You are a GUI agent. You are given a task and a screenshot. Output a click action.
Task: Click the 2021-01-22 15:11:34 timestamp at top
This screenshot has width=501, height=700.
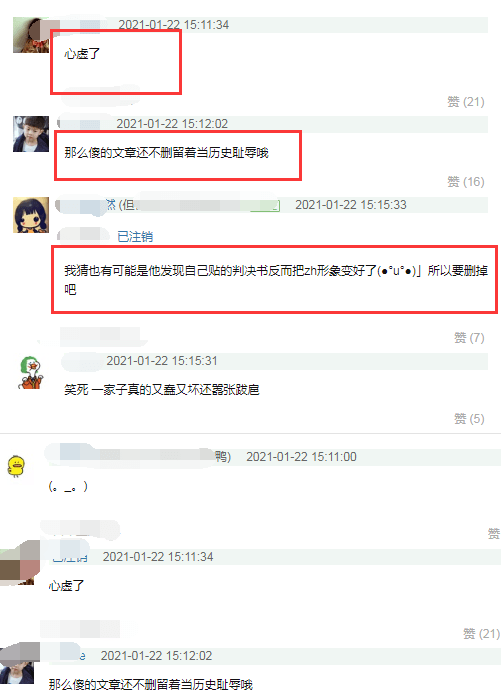[x=174, y=25]
